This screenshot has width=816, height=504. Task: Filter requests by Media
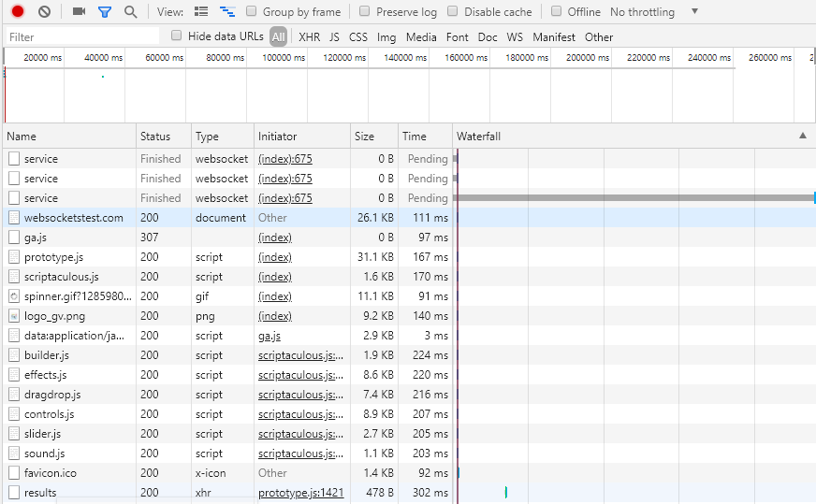(421, 36)
